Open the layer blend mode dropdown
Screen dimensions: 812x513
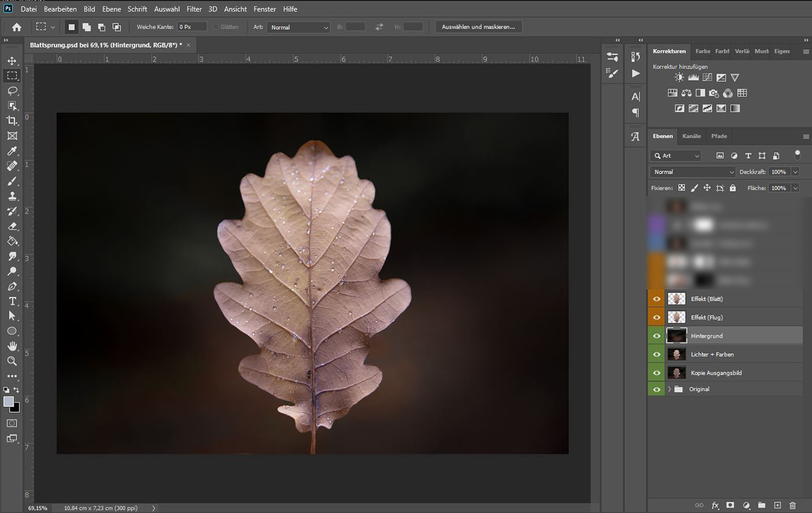tap(693, 172)
